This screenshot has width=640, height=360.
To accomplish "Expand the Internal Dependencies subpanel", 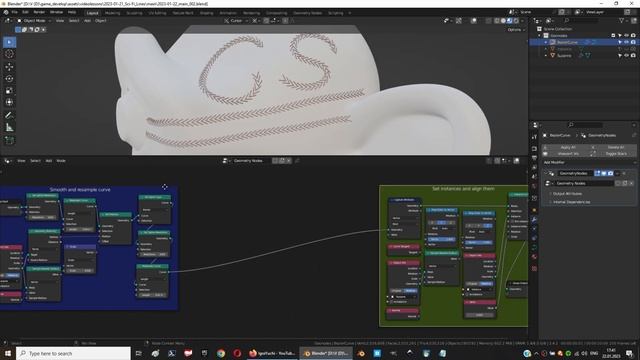I will click(571, 202).
